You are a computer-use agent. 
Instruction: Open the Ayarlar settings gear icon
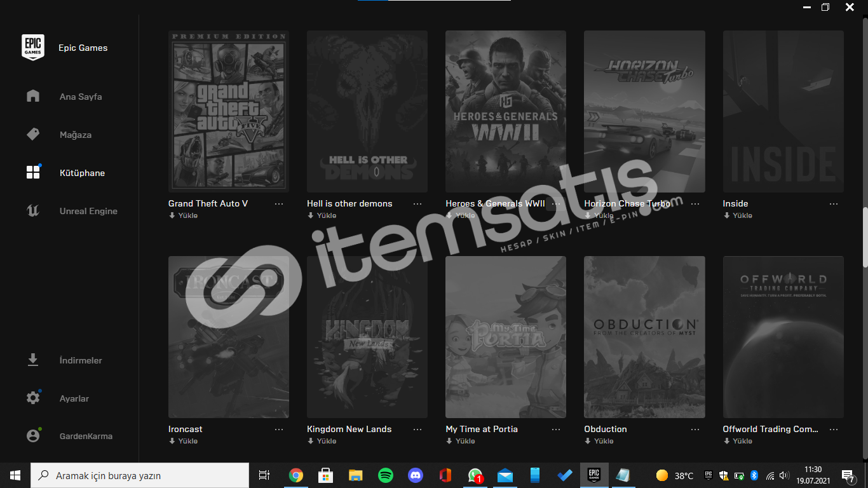[x=33, y=398]
